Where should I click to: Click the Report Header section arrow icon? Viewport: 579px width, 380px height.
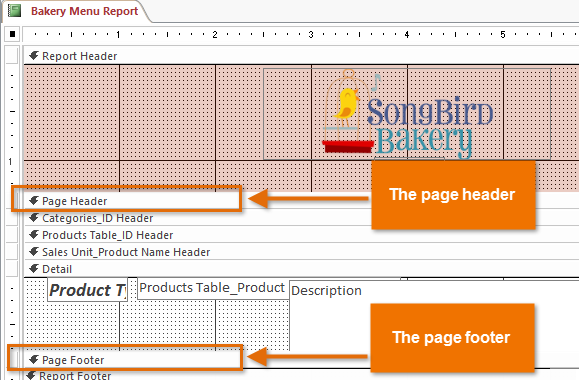[34, 56]
